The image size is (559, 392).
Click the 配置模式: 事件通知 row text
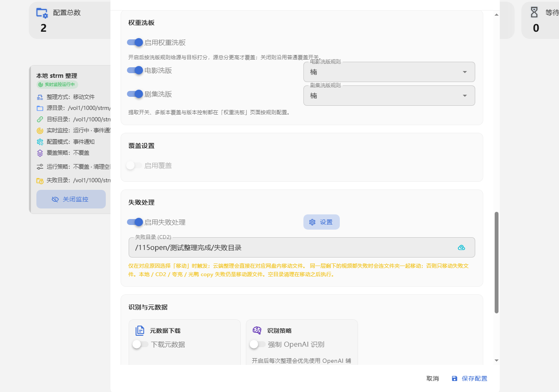(71, 142)
